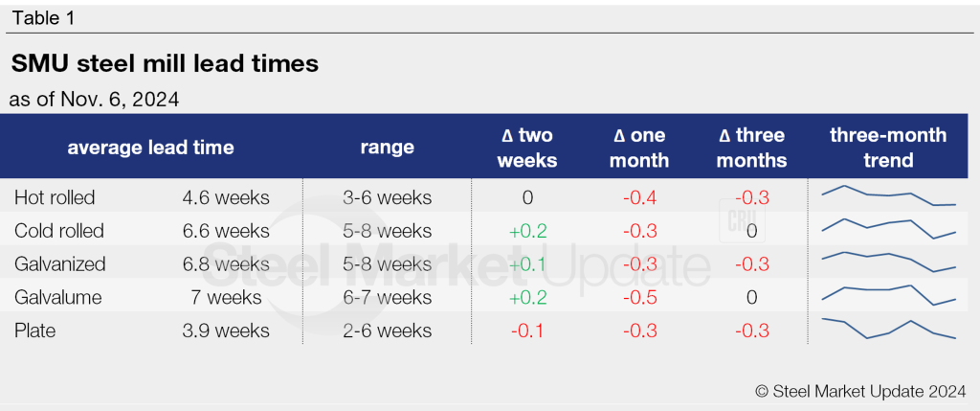Select the Galvanized "5-8 weeks" range cell
The height and width of the screenshot is (411, 980).
pyautogui.click(x=387, y=264)
